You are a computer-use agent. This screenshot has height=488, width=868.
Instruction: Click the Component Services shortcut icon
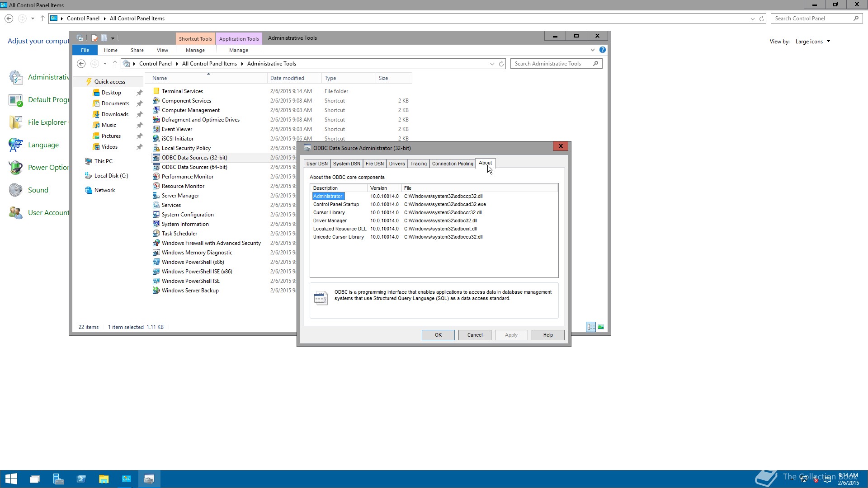click(156, 101)
